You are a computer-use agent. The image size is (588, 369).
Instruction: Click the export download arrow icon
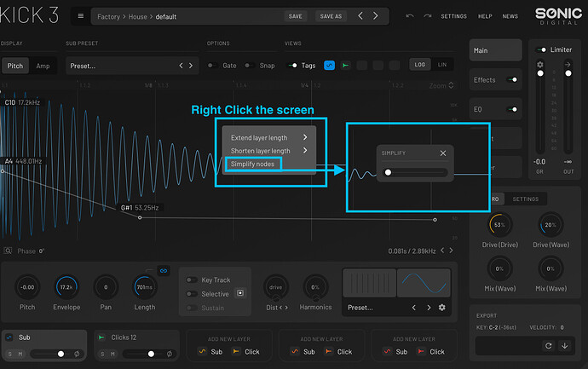(564, 345)
